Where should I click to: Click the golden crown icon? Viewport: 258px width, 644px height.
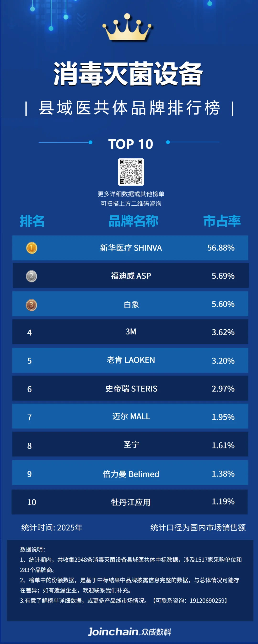point(128,27)
